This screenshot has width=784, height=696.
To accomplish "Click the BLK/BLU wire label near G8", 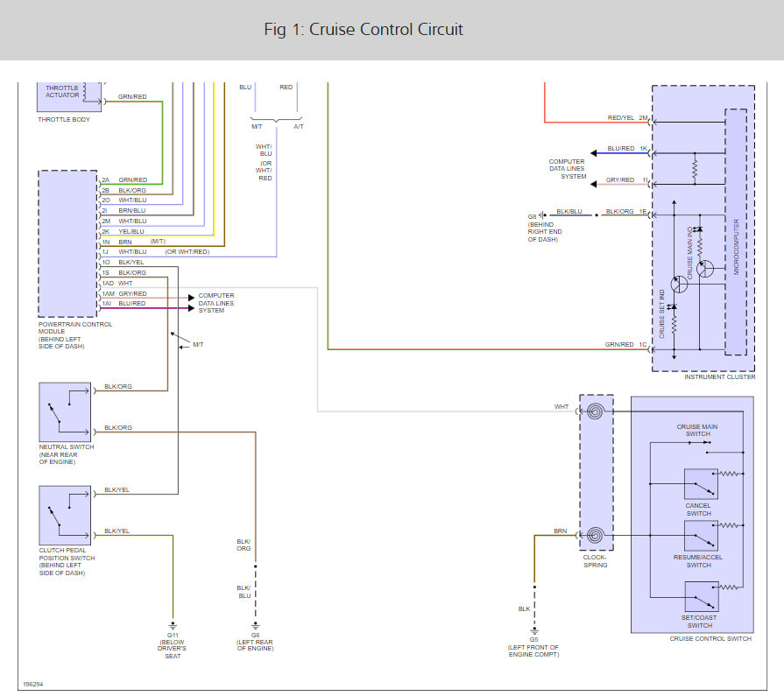I will coord(569,211).
